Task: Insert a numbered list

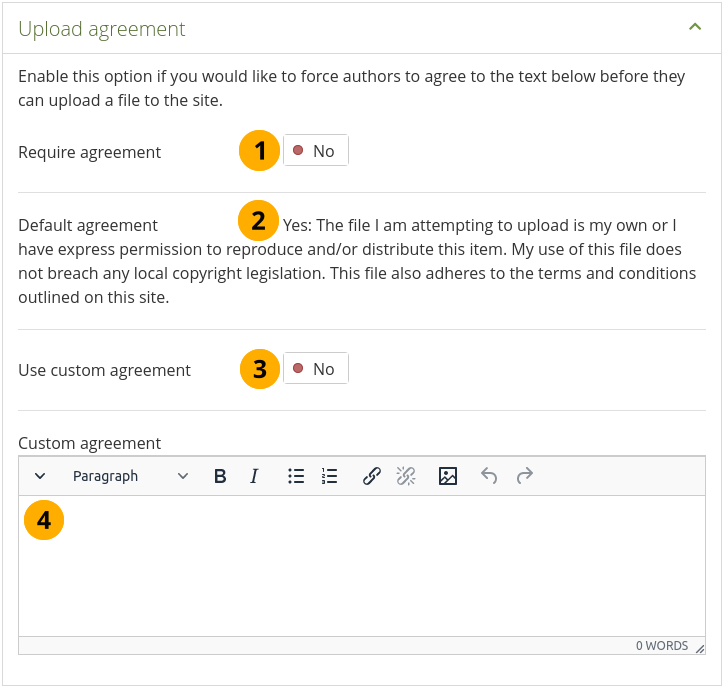Action: [x=330, y=477]
